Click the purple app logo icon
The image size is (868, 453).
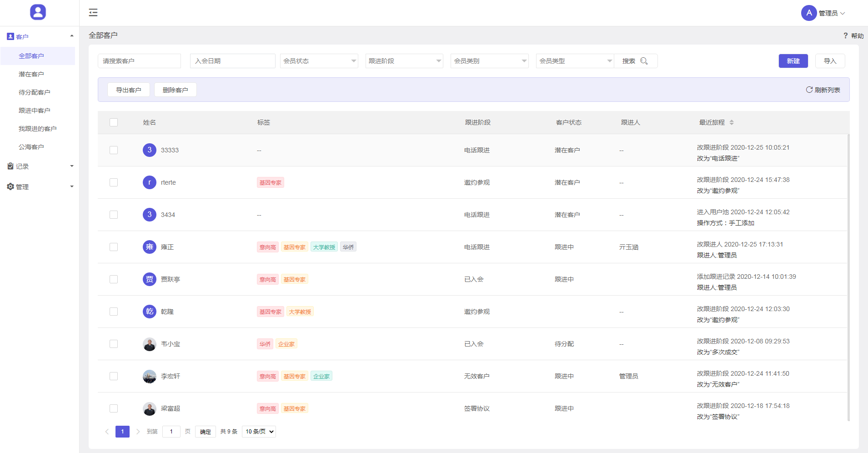click(38, 12)
